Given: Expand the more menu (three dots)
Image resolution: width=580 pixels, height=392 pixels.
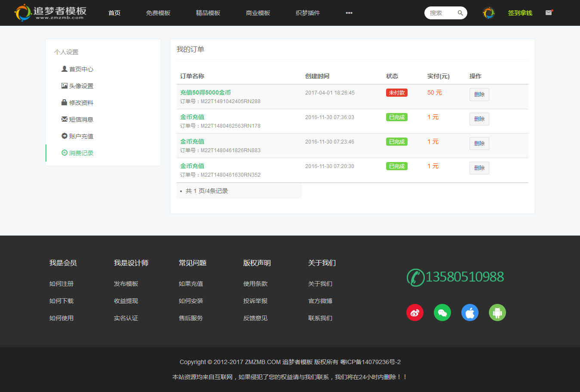Looking at the screenshot, I should (349, 13).
